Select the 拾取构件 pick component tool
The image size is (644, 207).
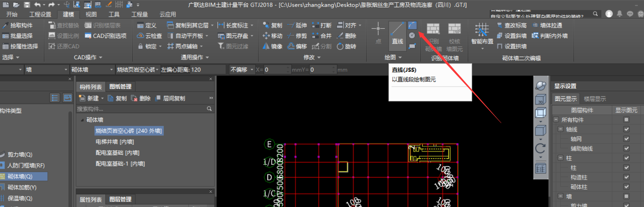tap(18, 25)
